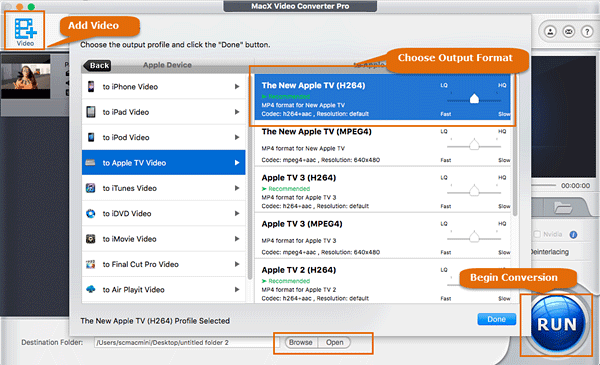Click the Done button
The height and width of the screenshot is (365, 600).
[x=496, y=319]
